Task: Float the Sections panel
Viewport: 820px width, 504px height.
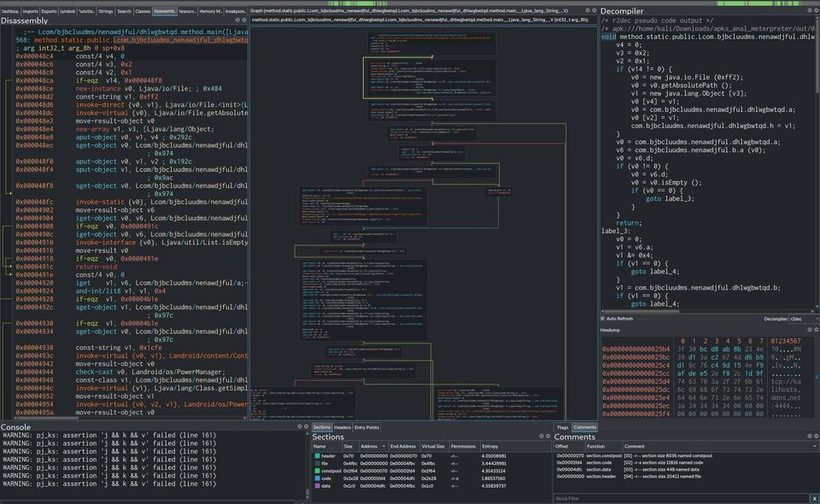Action: point(542,436)
